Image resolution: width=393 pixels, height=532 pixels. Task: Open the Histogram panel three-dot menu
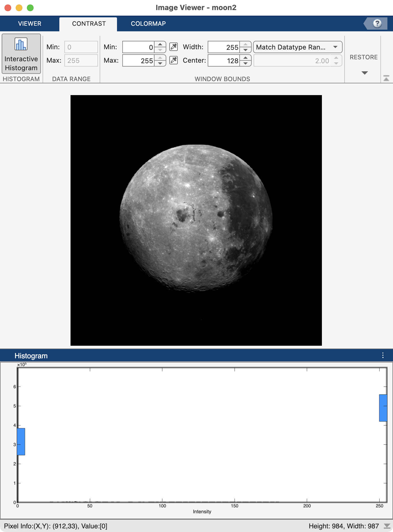[383, 355]
